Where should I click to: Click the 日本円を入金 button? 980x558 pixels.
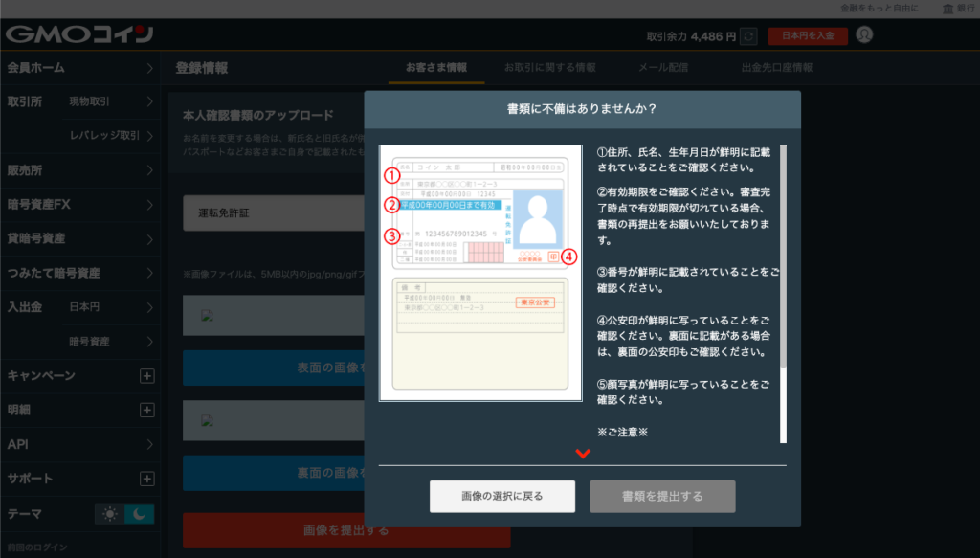(808, 36)
